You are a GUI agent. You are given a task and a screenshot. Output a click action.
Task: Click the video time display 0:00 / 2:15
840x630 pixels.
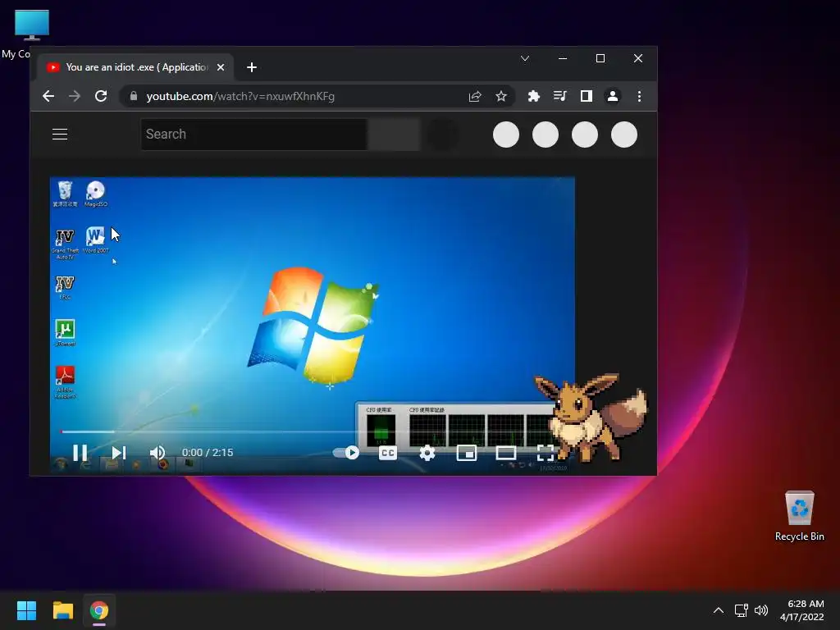pyautogui.click(x=208, y=453)
